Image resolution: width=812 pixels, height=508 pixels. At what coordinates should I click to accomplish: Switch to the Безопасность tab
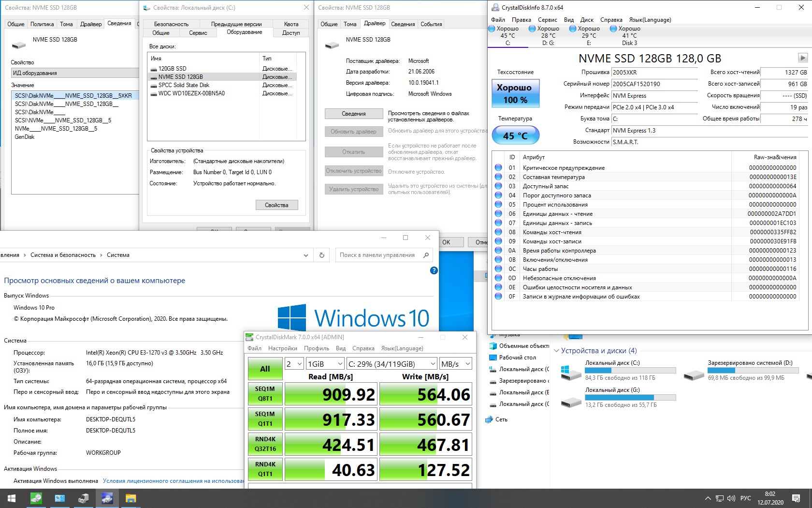(x=171, y=24)
